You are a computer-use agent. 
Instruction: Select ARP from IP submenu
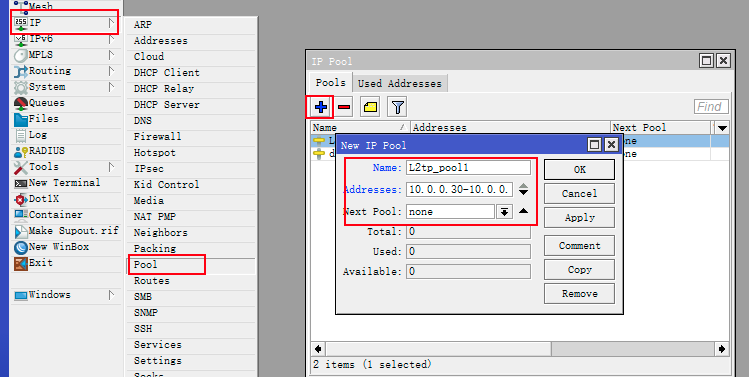pyautogui.click(x=191, y=25)
